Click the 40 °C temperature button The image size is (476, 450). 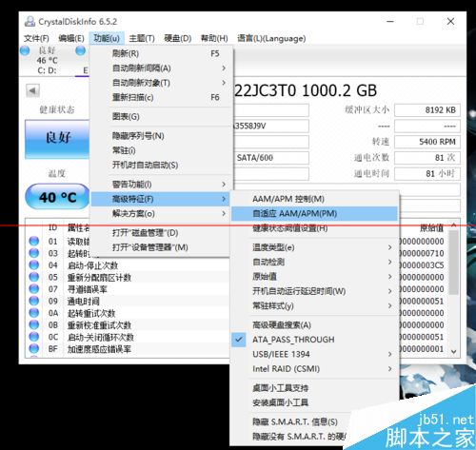[x=57, y=197]
